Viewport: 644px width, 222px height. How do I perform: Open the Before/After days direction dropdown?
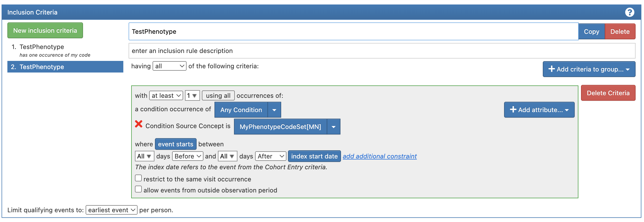[x=188, y=156]
